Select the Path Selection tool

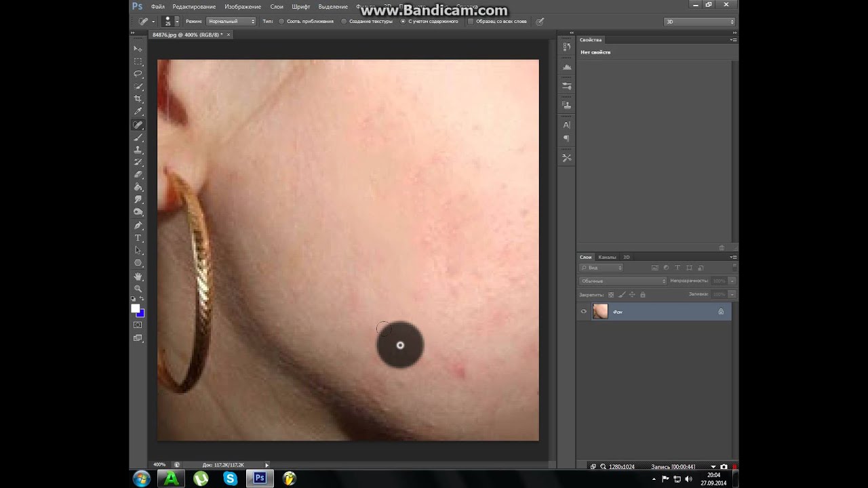click(138, 250)
